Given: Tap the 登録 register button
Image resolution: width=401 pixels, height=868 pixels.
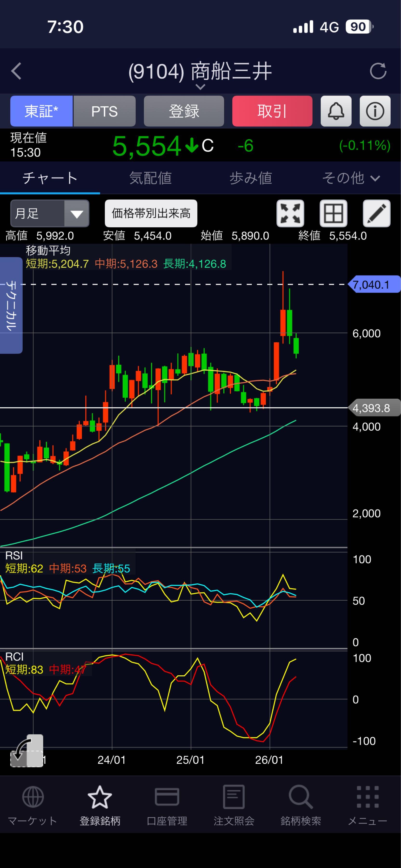Looking at the screenshot, I should (184, 111).
